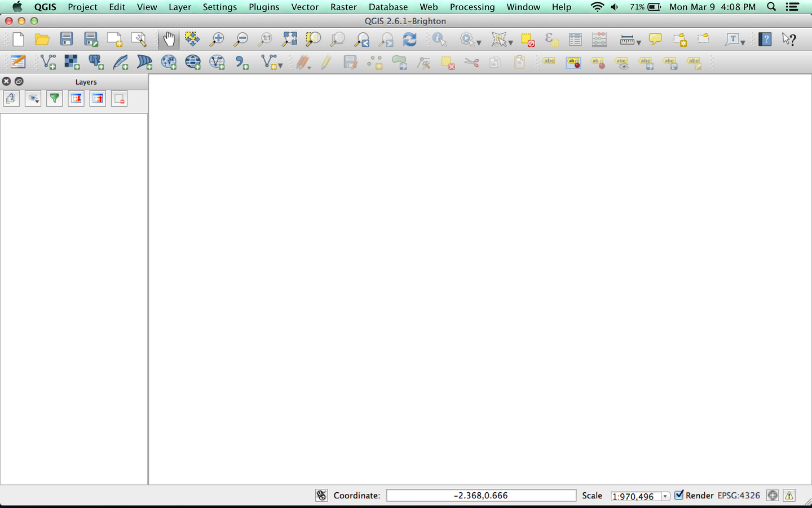Open the Processing menu

coord(472,7)
